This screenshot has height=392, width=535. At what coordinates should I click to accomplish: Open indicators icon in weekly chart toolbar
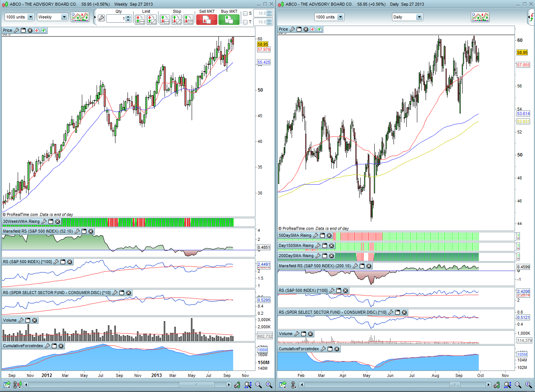pos(80,17)
